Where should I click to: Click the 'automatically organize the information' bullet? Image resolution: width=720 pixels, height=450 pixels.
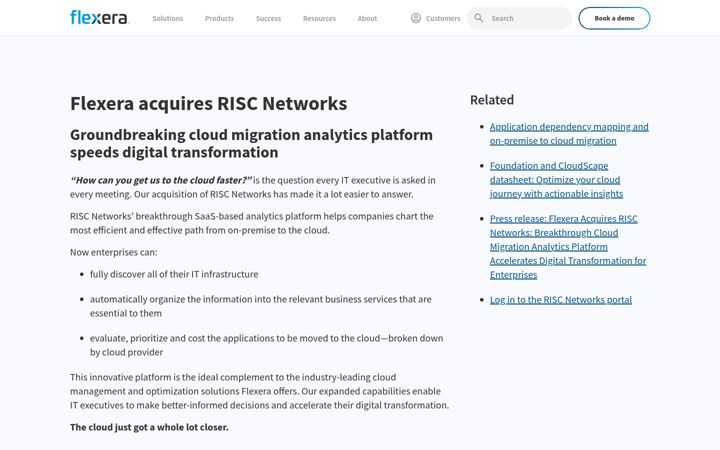coord(261,306)
